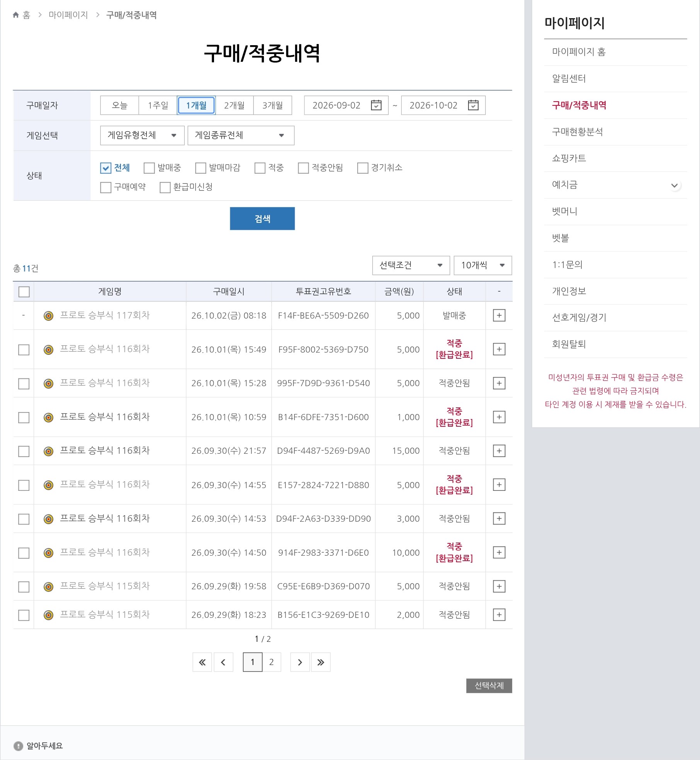
Task: Expand details for ticket D94F-2A63-D339-DD90
Action: pos(499,519)
